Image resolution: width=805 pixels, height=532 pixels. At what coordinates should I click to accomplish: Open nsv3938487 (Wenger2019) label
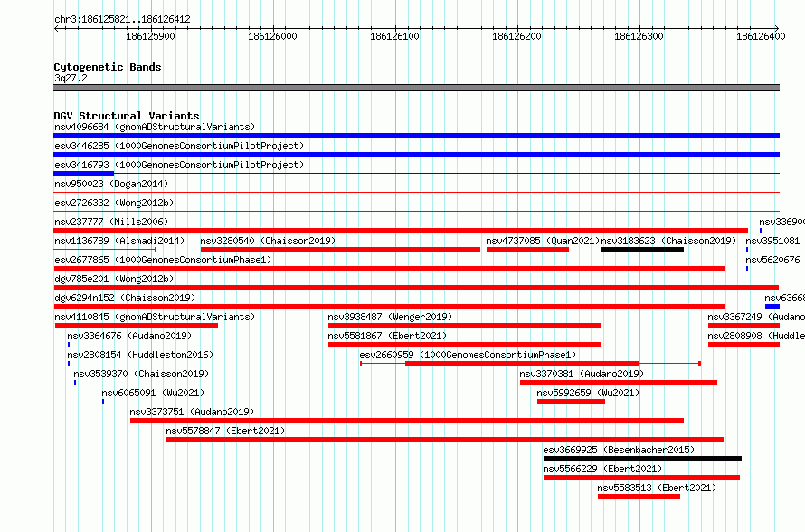pos(390,317)
